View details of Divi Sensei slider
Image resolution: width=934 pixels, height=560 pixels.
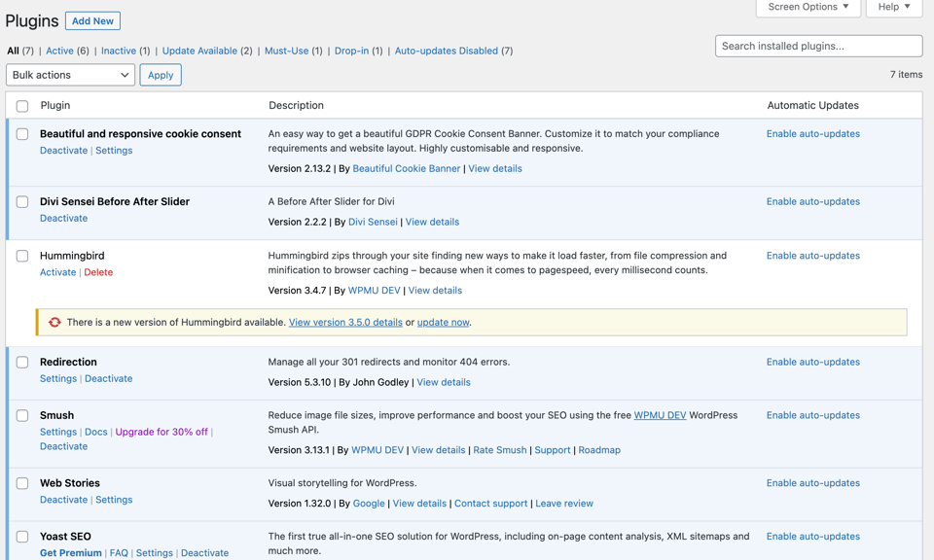(x=432, y=222)
